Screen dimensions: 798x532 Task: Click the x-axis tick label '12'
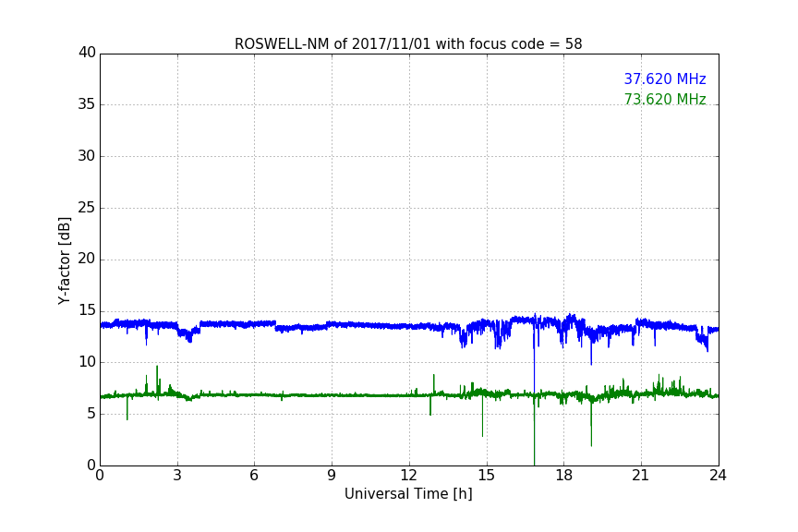click(409, 476)
